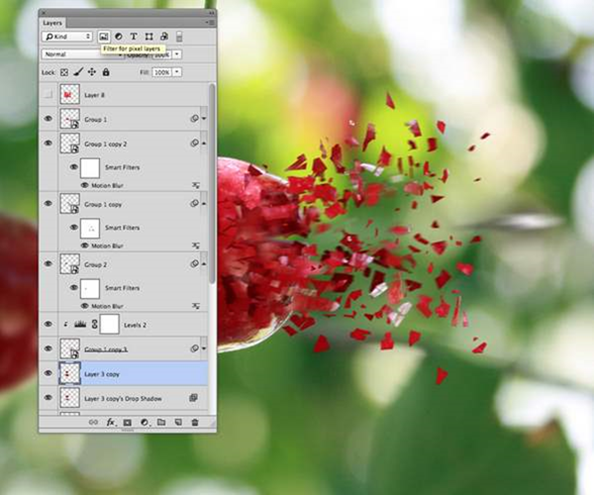
Task: Add a layer style via fx icon
Action: click(x=111, y=422)
